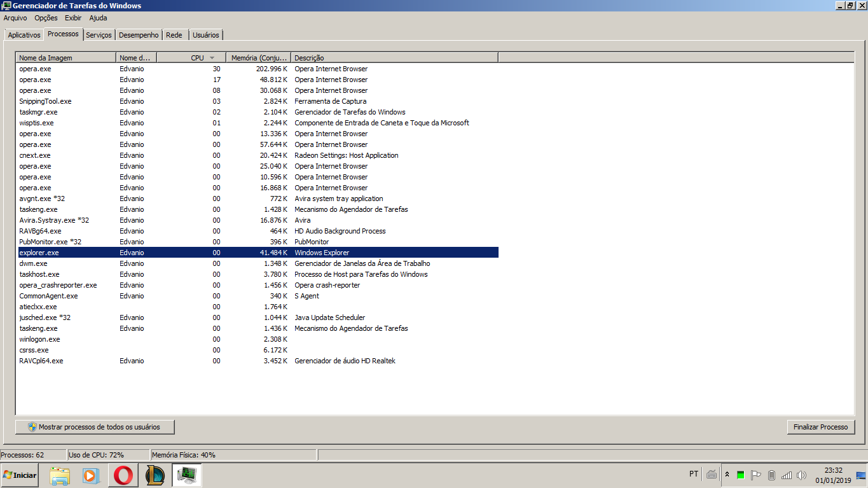Click the Task Manager title bar icon
The width and height of the screenshot is (868, 488).
[x=6, y=6]
